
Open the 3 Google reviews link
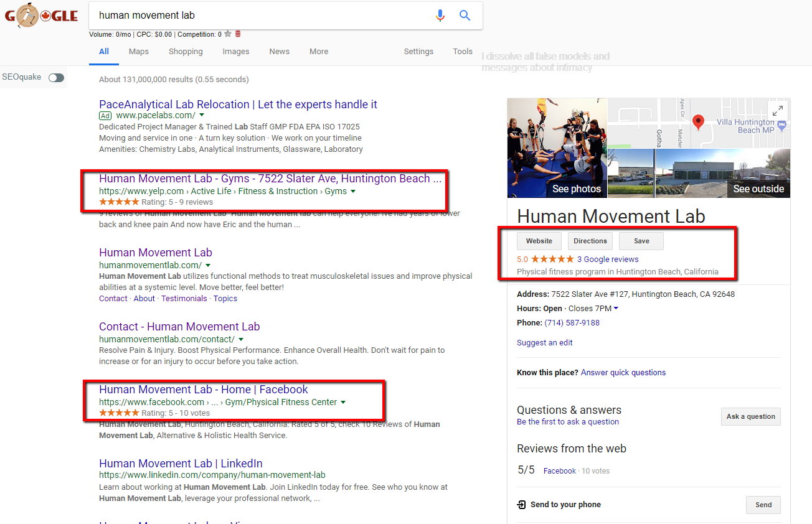pos(608,260)
